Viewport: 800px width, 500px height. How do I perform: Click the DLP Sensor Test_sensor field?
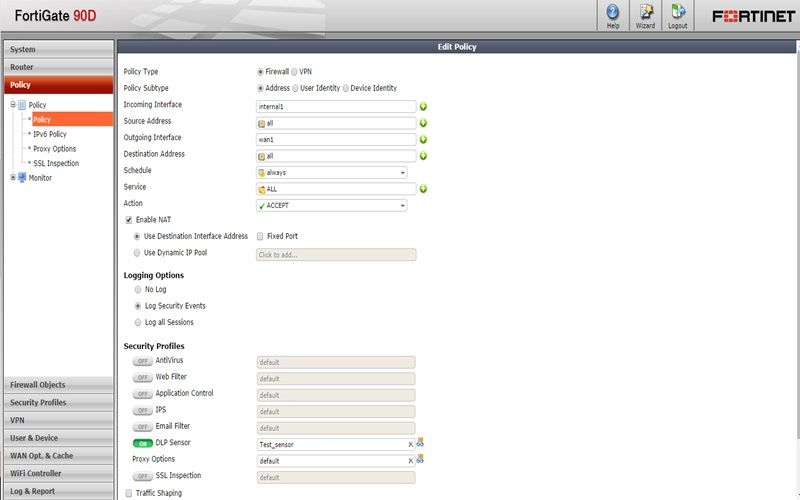coord(336,444)
